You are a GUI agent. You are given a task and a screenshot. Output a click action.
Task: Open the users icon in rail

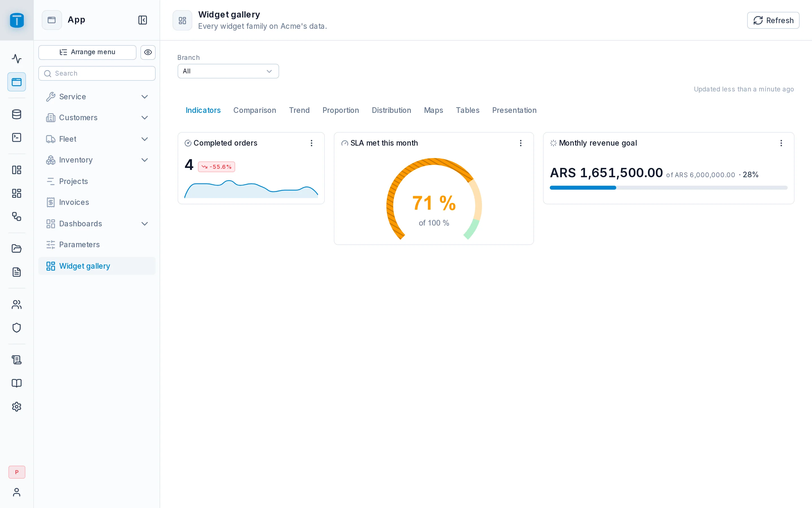coord(17,305)
